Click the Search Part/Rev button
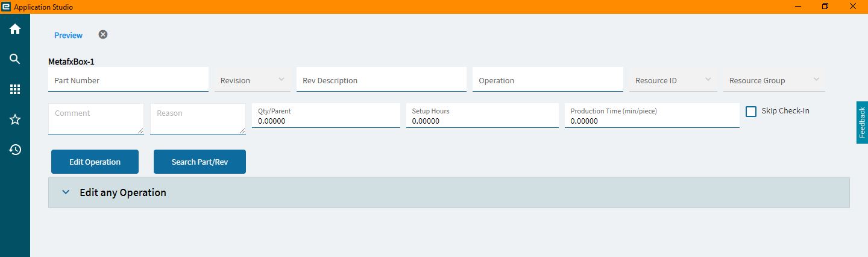Screen dimensions: 868x257 point(200,162)
